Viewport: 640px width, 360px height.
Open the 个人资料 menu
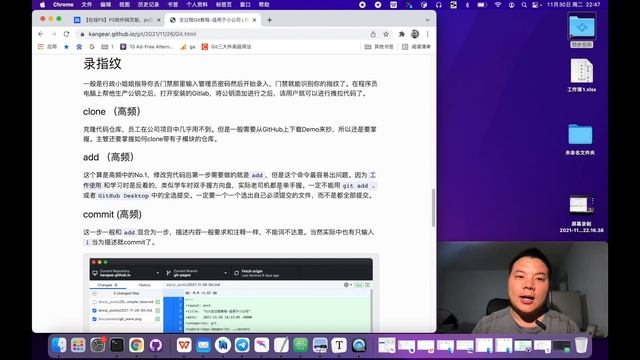[197, 4]
